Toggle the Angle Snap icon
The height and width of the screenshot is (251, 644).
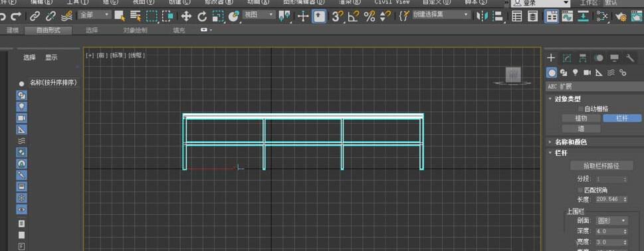coord(353,17)
